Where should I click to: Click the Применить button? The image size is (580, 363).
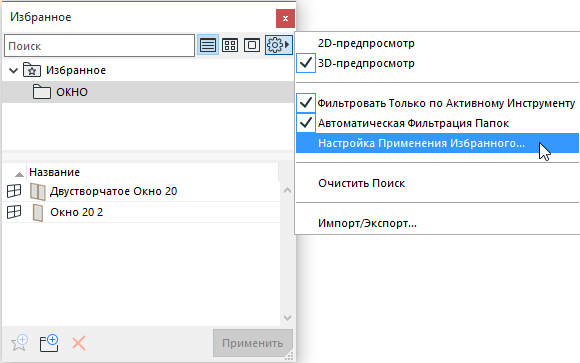coord(253,343)
